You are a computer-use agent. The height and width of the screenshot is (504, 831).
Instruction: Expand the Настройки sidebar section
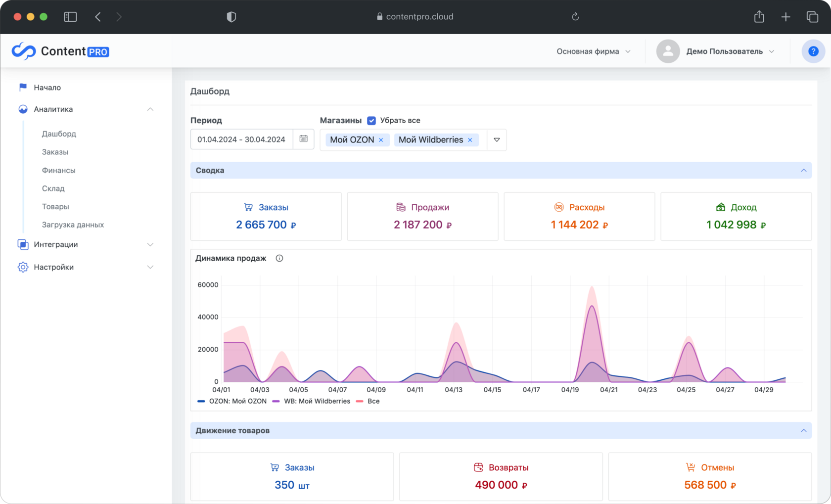(150, 267)
